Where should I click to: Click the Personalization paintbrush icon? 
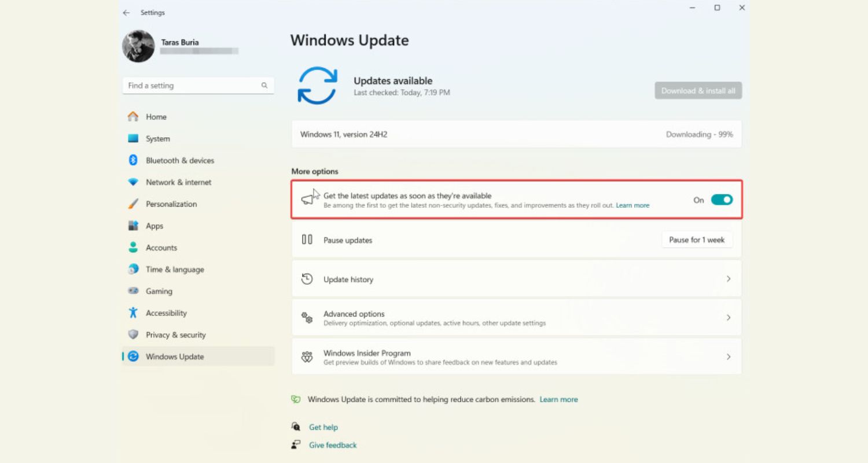click(x=133, y=204)
